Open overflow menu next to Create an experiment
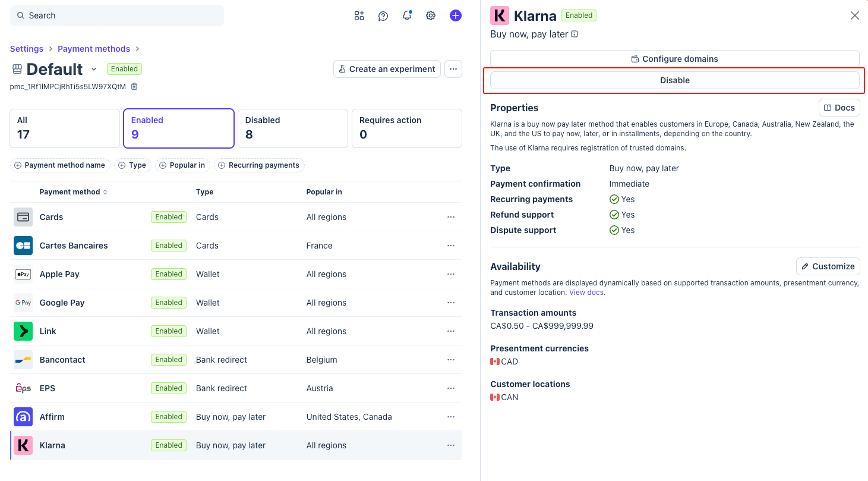Image resolution: width=868 pixels, height=481 pixels. click(453, 69)
